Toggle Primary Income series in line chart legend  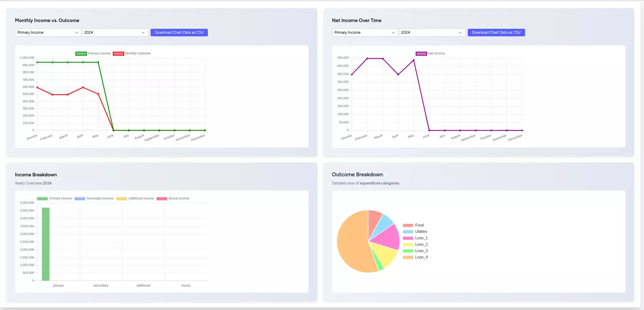tap(93, 54)
